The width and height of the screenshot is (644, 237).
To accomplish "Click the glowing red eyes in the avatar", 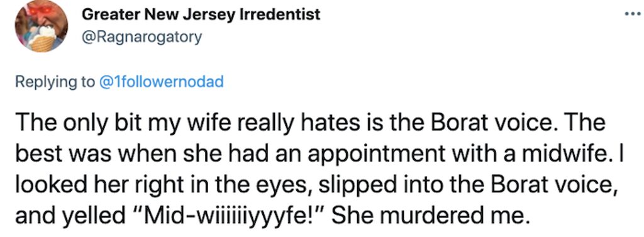I will 42,9.
